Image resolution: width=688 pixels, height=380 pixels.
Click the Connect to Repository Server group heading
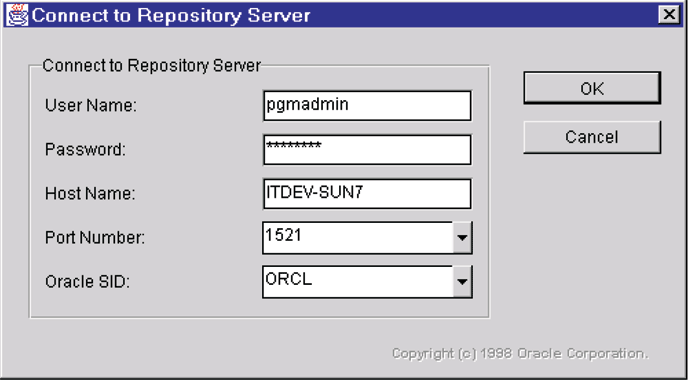(x=151, y=65)
